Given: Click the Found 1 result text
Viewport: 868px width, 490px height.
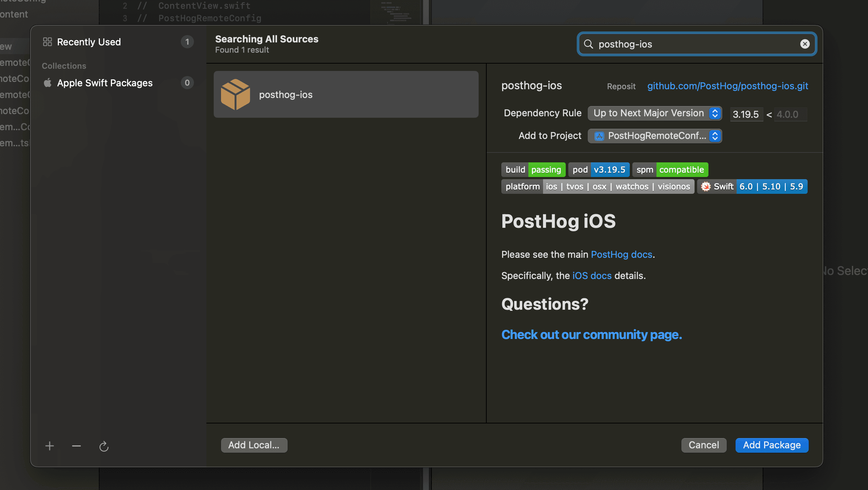Looking at the screenshot, I should click(242, 50).
